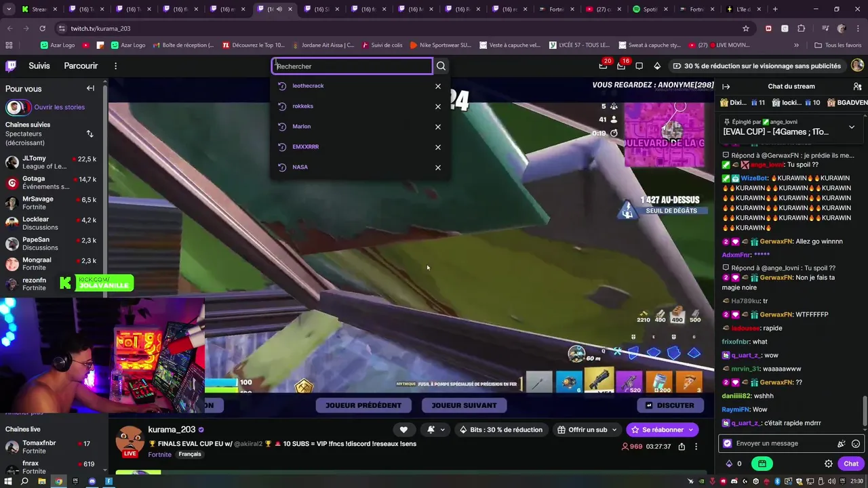Open MrSavage channel in sidebar

[x=51, y=203]
